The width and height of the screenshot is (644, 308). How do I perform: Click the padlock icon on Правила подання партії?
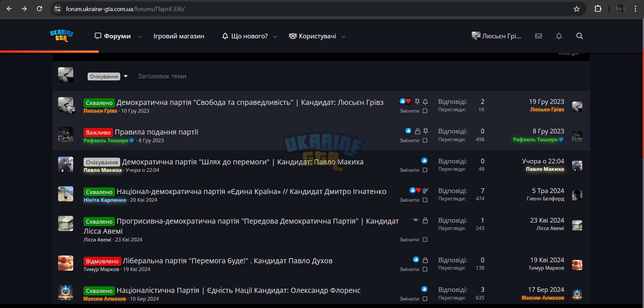coord(417,131)
